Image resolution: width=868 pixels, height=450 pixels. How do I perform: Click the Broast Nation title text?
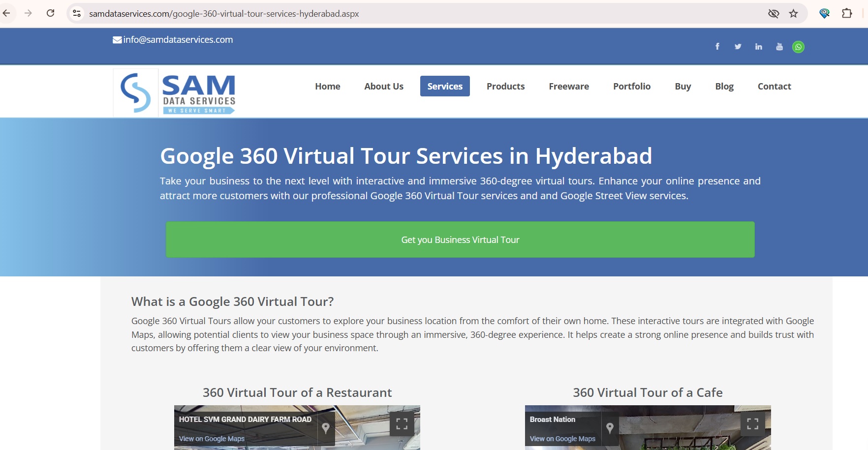(553, 420)
